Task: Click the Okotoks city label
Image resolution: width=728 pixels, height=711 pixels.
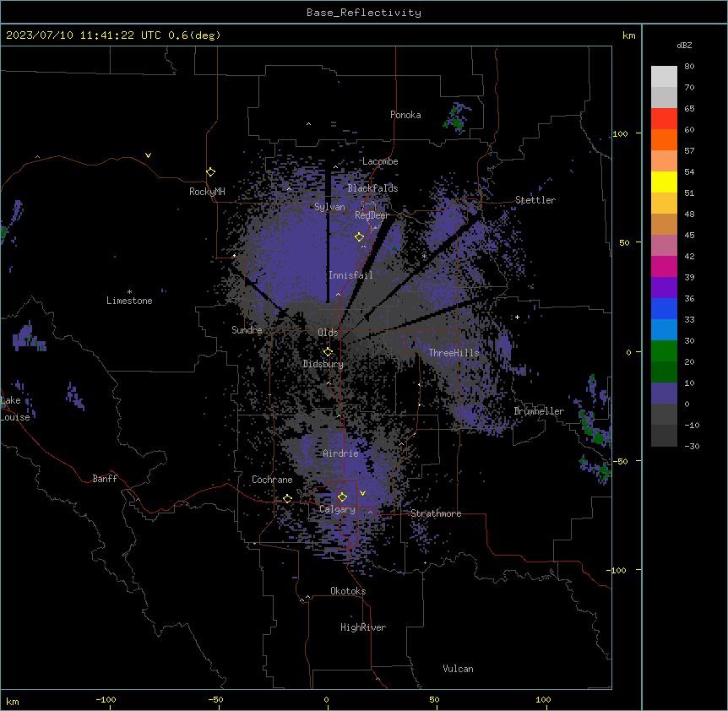Action: coord(348,591)
